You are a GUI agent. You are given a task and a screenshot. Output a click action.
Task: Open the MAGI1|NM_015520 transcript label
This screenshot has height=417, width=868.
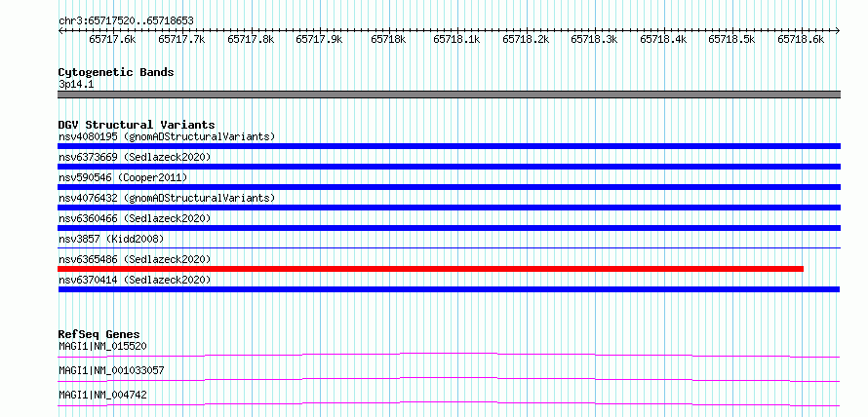(x=103, y=347)
